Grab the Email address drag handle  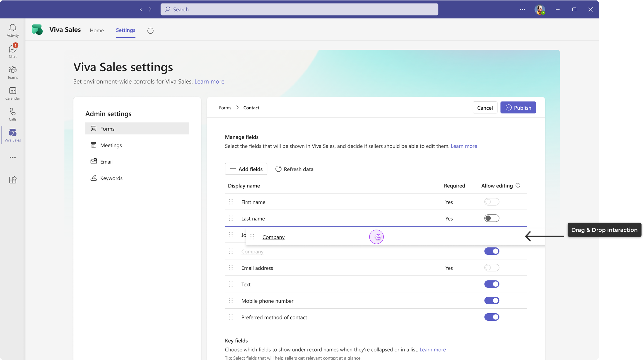point(231,268)
